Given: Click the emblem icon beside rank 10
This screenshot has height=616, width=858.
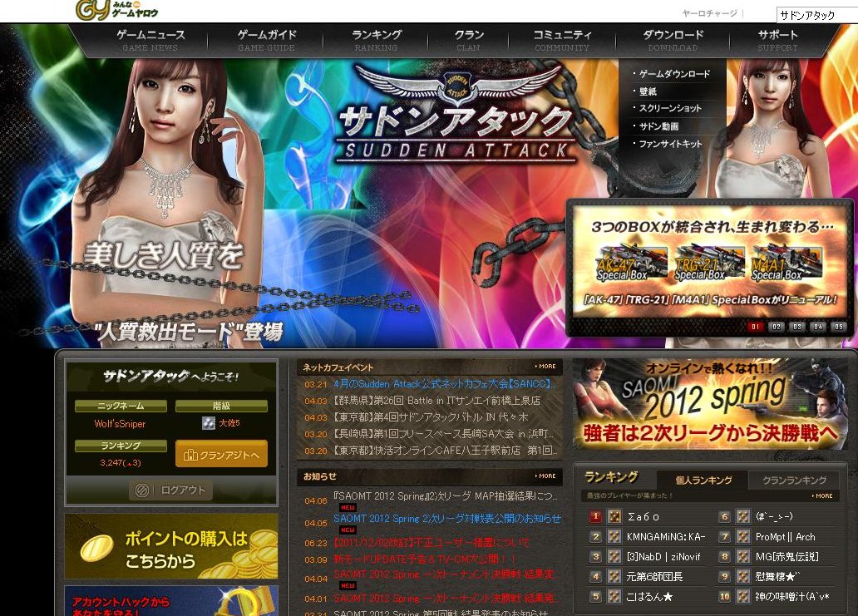Looking at the screenshot, I should [742, 596].
